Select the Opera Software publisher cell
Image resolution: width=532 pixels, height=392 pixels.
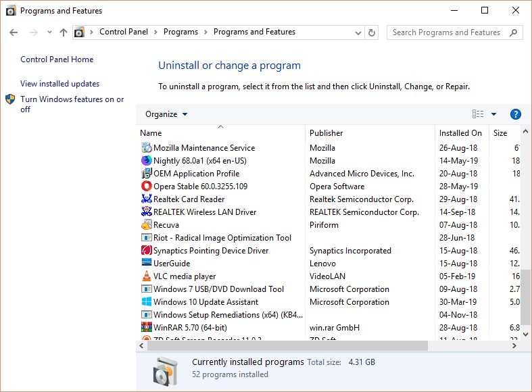point(337,187)
